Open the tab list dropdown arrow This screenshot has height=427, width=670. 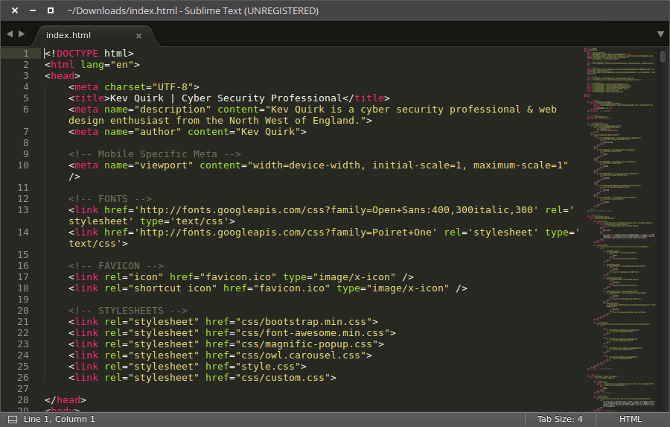[x=661, y=34]
